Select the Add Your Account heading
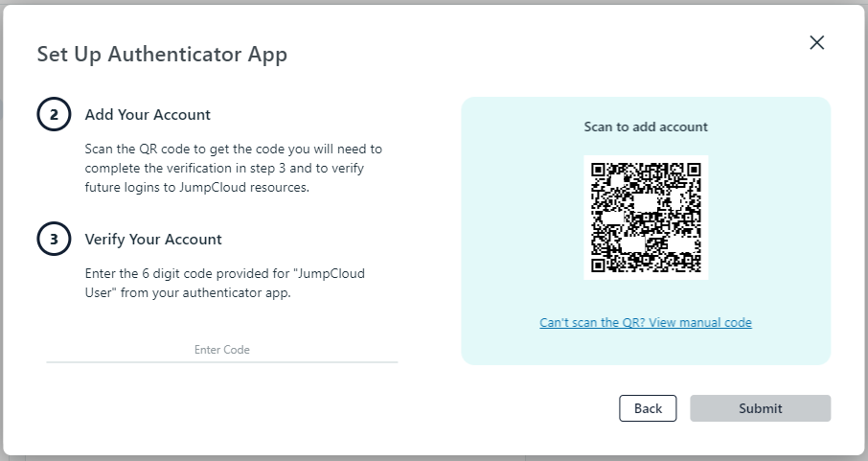Image resolution: width=868 pixels, height=461 pixels. tap(148, 115)
